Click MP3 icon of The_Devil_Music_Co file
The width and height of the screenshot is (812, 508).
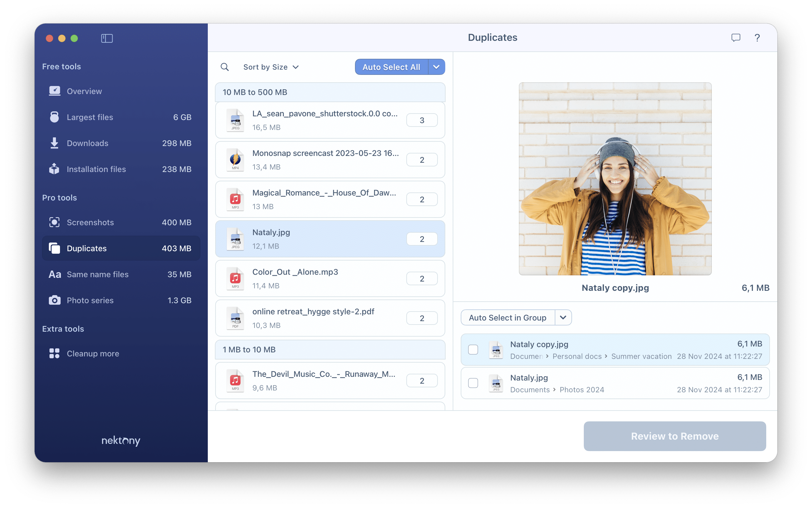235,381
